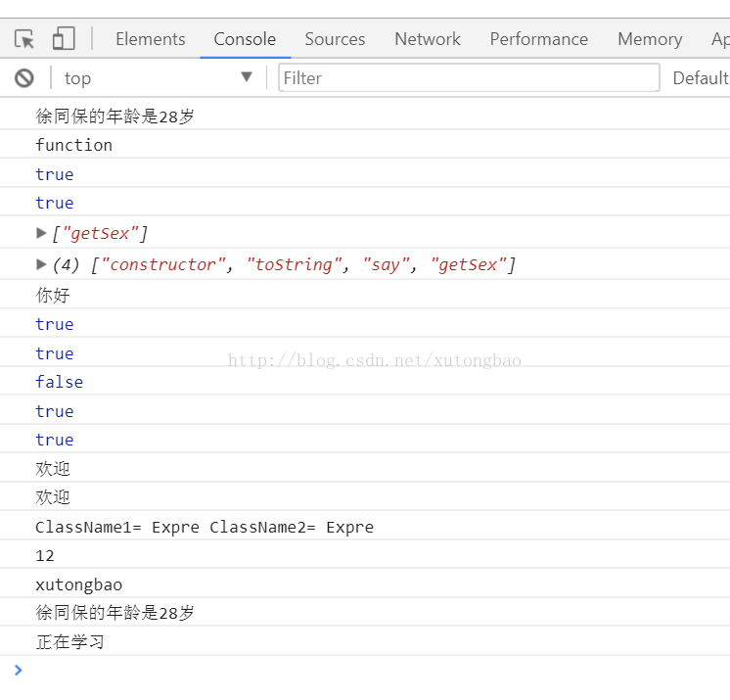Open the Memory tab
The image size is (730, 700).
(x=650, y=39)
